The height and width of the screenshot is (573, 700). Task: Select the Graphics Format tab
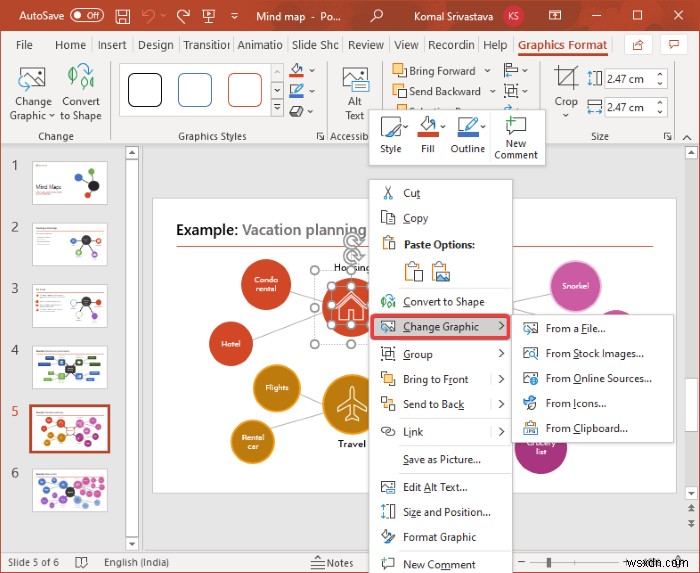click(x=562, y=45)
